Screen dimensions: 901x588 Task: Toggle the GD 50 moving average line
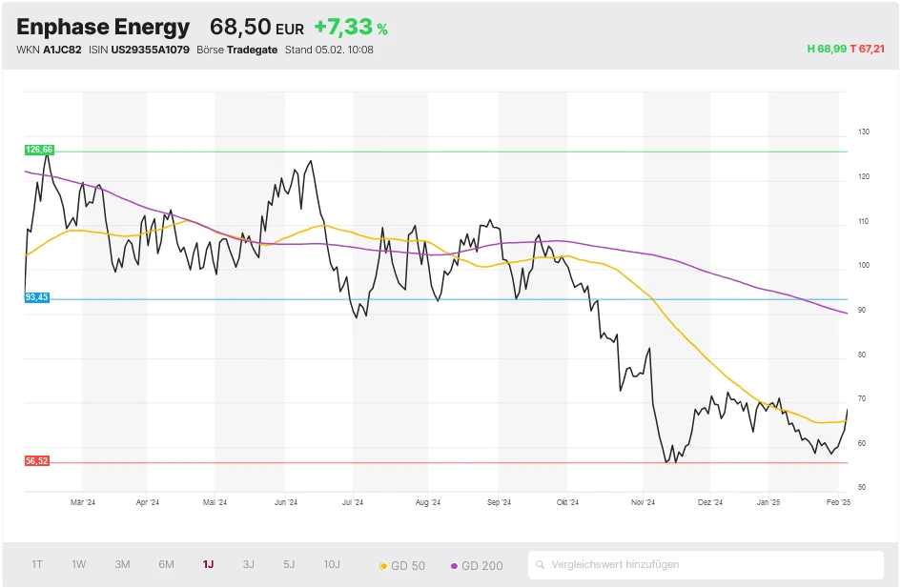pos(402,566)
